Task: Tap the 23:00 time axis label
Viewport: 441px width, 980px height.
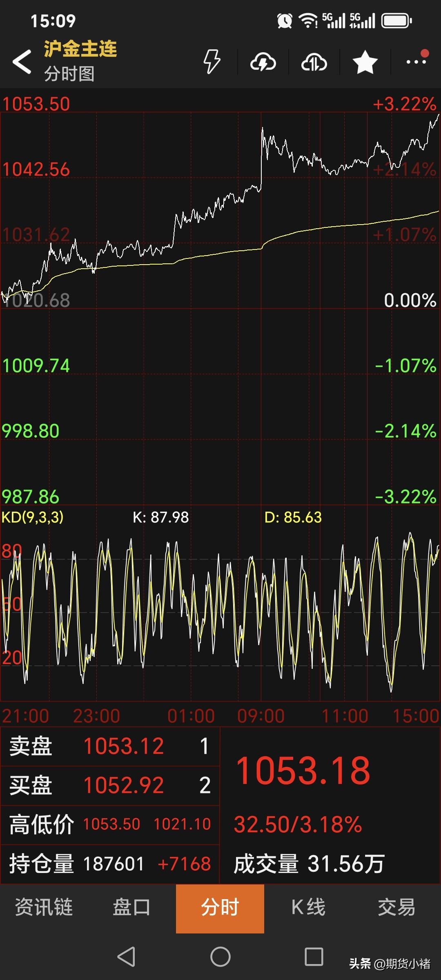Action: pyautogui.click(x=96, y=716)
